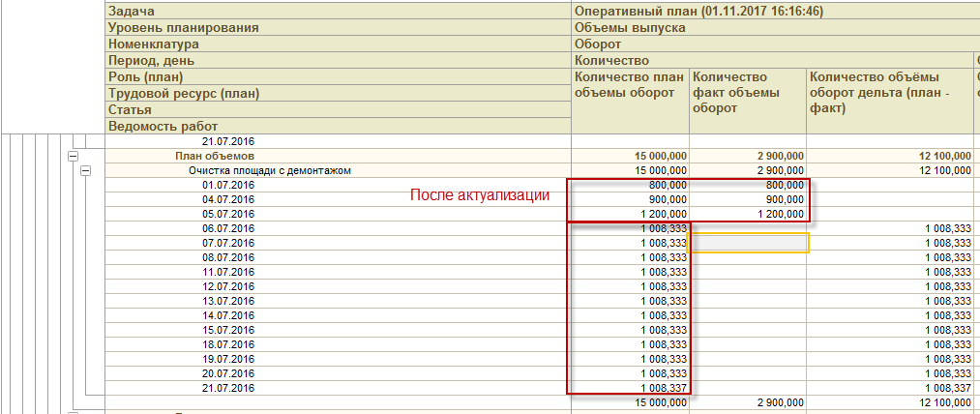Screen dimensions: 980x414
Task: Click plan value 1 008,333 for 06.07.2016
Action: 665,228
